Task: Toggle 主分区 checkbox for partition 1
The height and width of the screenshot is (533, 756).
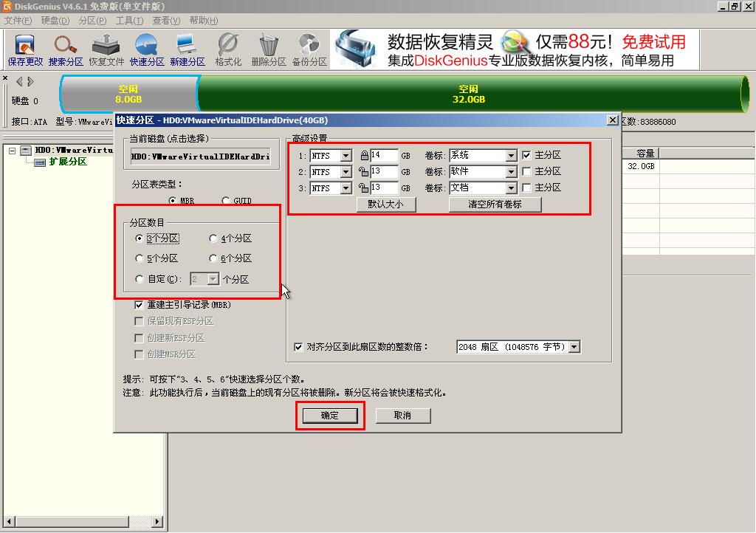Action: 526,155
